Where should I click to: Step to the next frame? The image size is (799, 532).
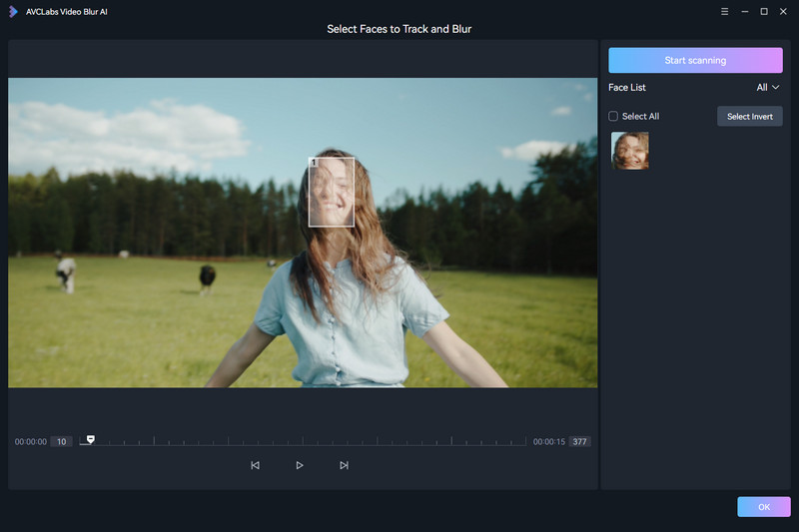[344, 465]
